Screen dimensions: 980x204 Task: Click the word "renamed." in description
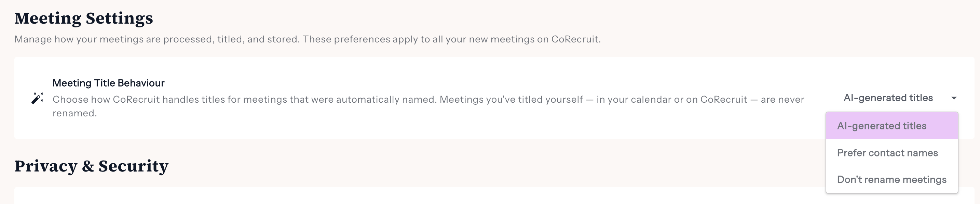pyautogui.click(x=74, y=113)
